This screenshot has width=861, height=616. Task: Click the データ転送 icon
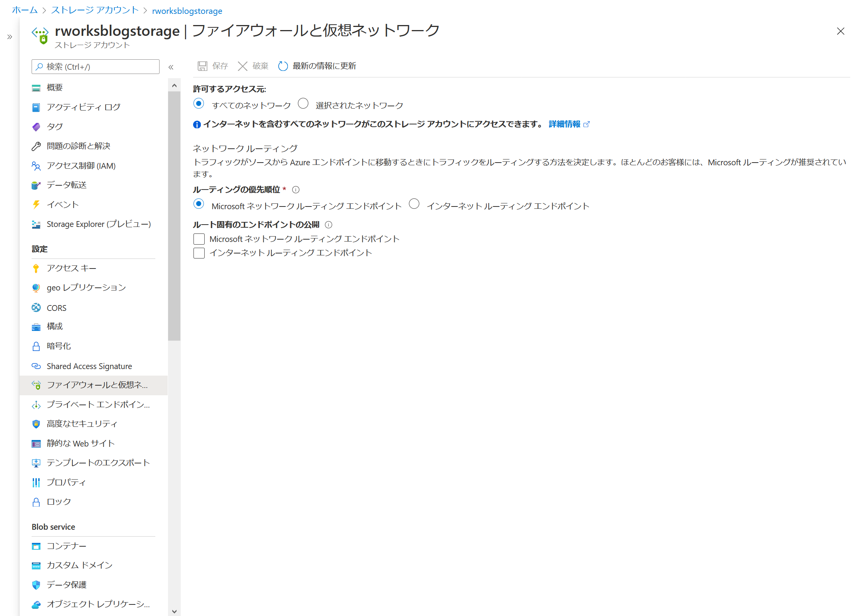pyautogui.click(x=36, y=185)
